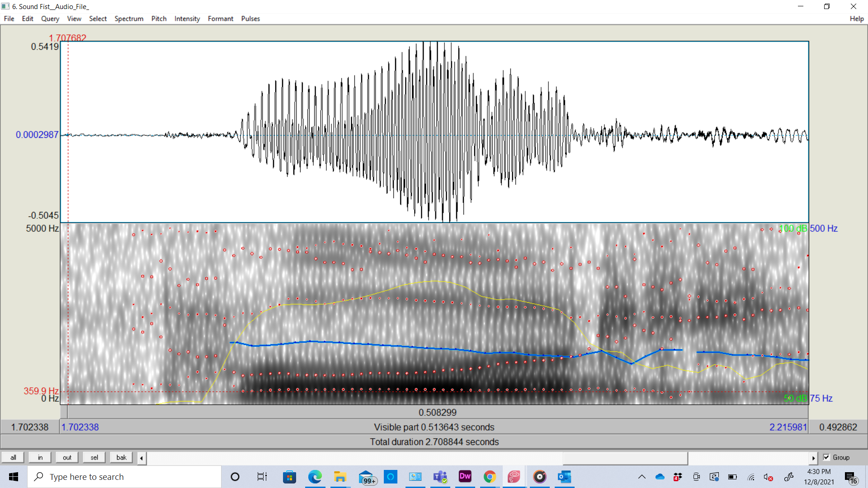This screenshot has height=488, width=868.
Task: Open the Formant menu
Action: tap(221, 19)
